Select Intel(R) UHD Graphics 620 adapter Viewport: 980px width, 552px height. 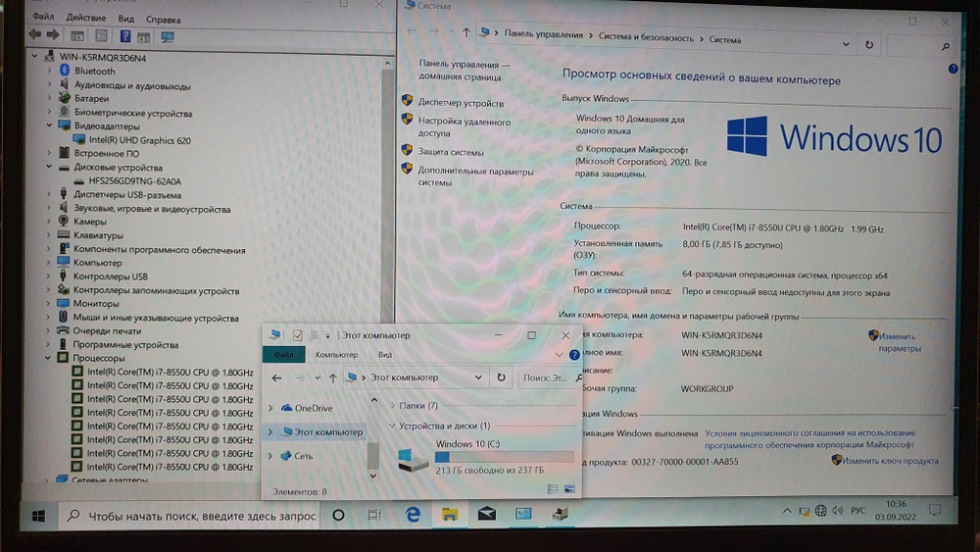tap(139, 140)
